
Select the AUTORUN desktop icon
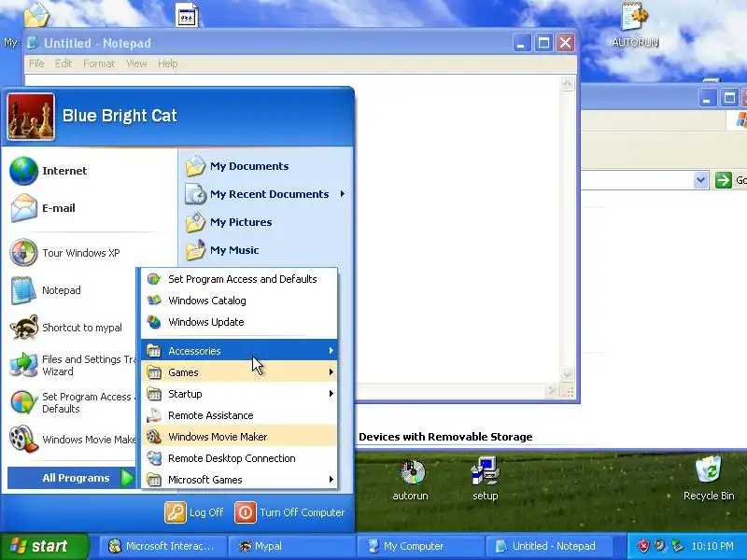tap(635, 25)
